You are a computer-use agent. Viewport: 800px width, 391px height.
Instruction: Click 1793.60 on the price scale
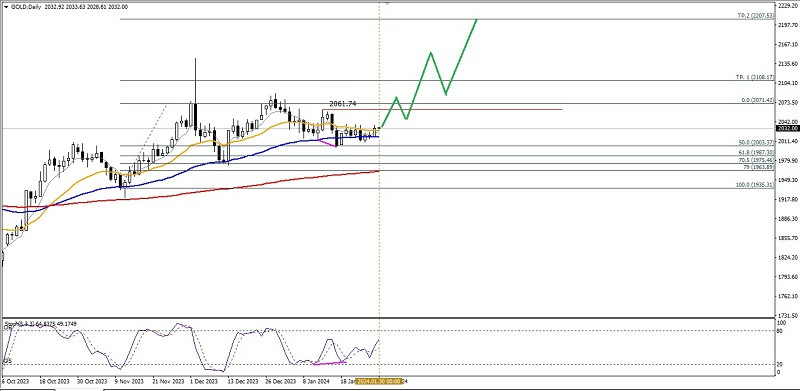[788, 277]
